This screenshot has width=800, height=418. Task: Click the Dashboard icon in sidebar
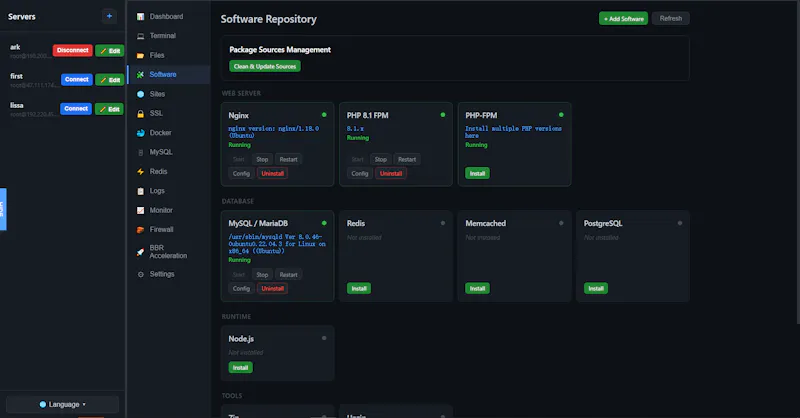click(140, 16)
